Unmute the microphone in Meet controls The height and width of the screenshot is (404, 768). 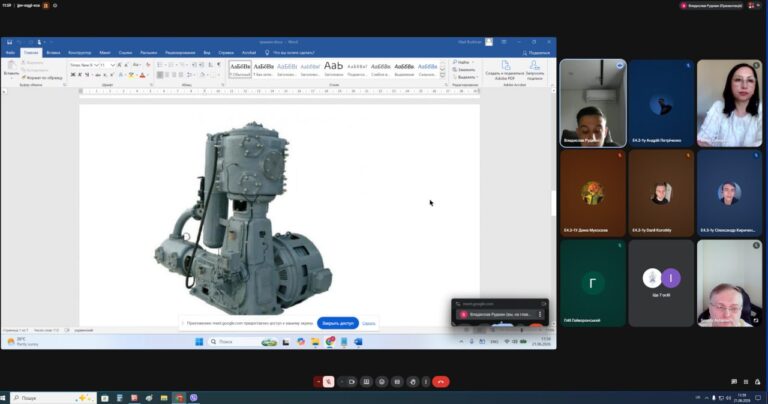tap(329, 381)
